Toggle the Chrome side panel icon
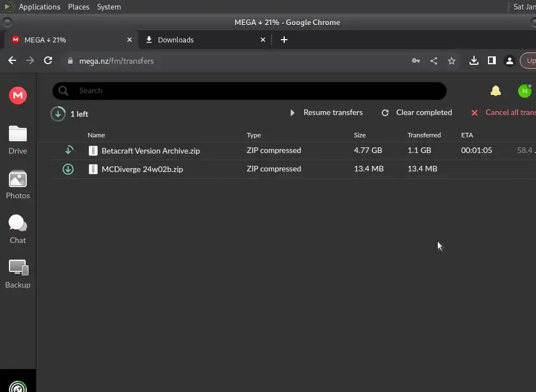 (x=491, y=61)
